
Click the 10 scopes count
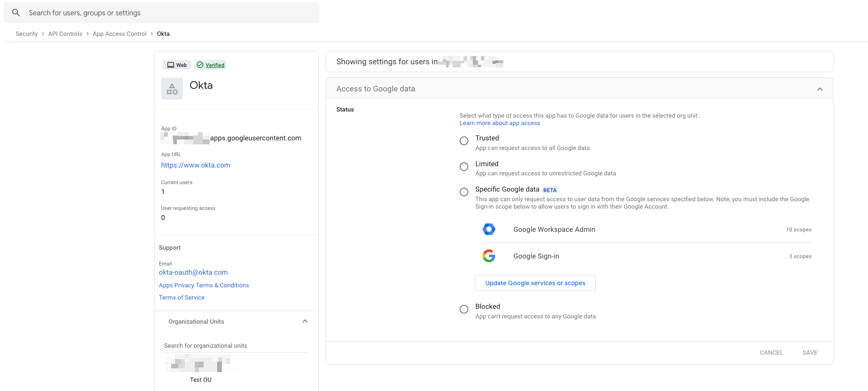(799, 230)
